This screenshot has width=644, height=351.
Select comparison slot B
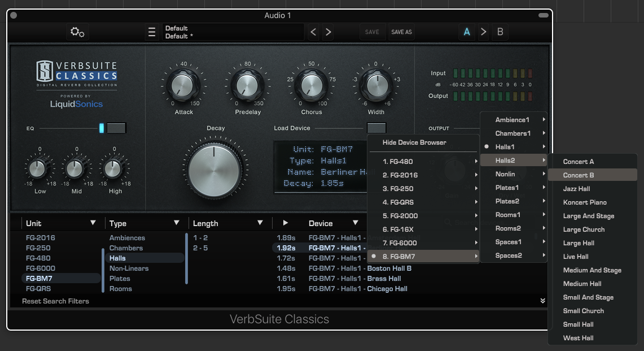click(x=500, y=32)
